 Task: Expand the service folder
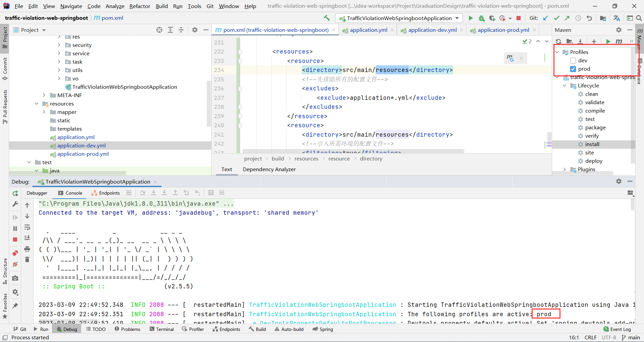[59, 53]
